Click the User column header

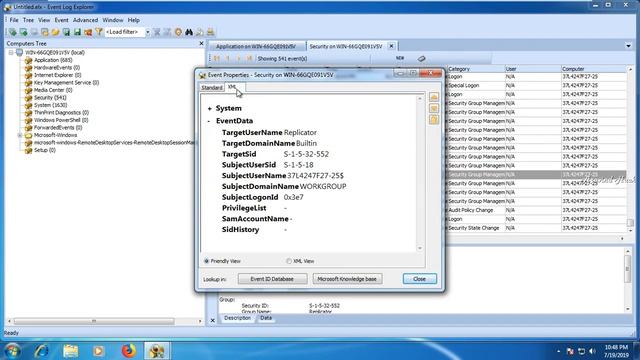tap(533, 69)
